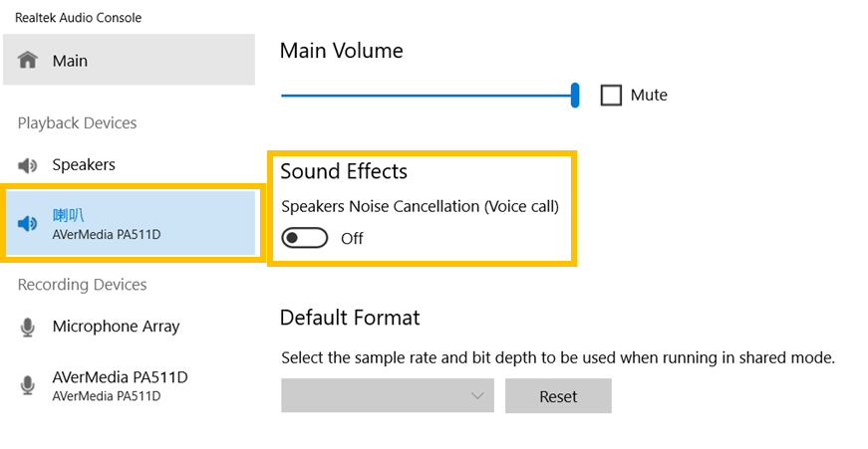Click the Speakers speaker icon
Screen dimensions: 868x449
pos(29,165)
